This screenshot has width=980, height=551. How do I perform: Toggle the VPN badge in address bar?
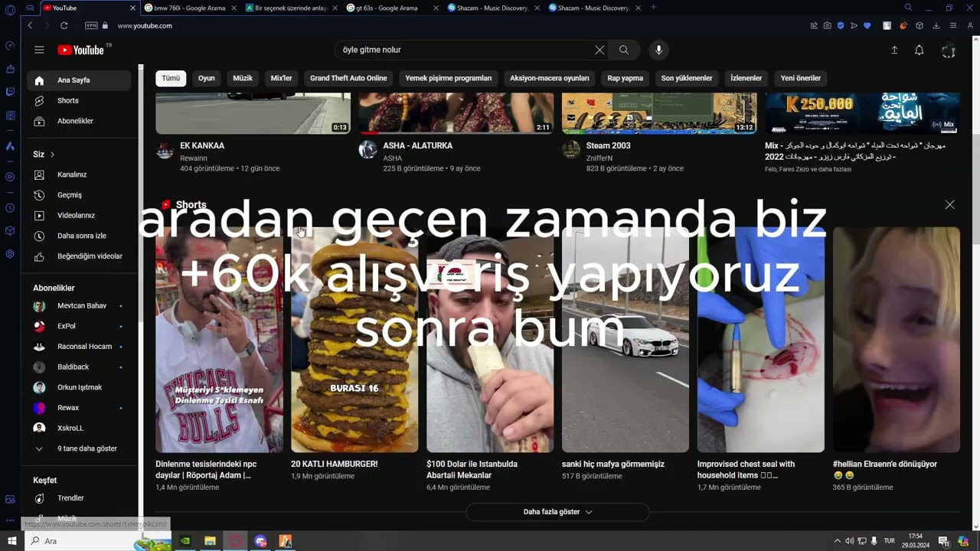[x=92, y=25]
